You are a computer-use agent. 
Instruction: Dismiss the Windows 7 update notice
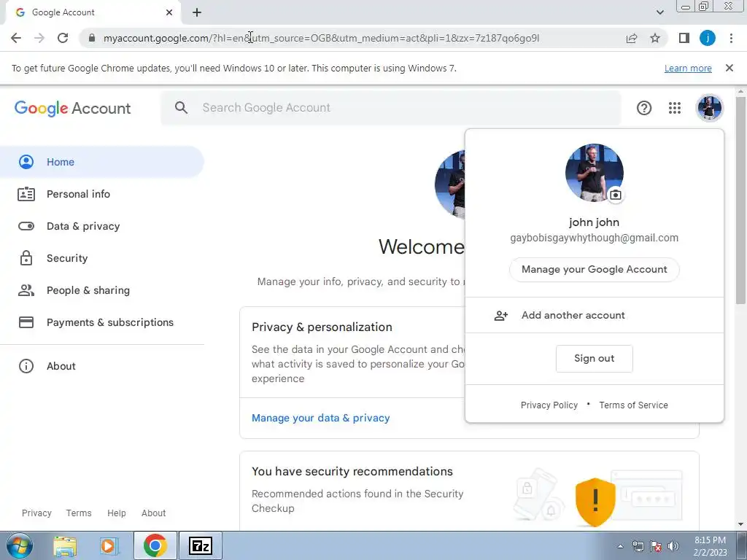pyautogui.click(x=729, y=68)
